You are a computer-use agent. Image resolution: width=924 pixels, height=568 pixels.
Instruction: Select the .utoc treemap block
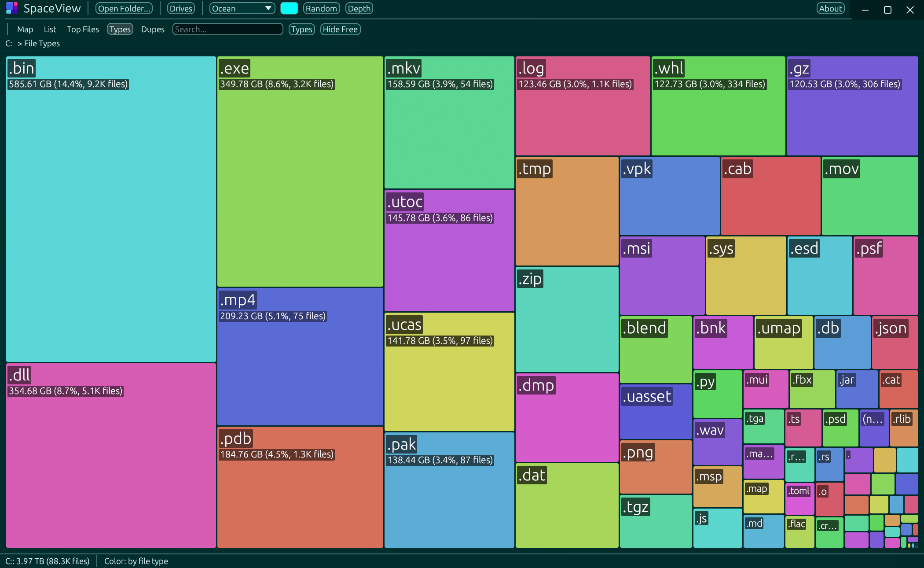(449, 251)
